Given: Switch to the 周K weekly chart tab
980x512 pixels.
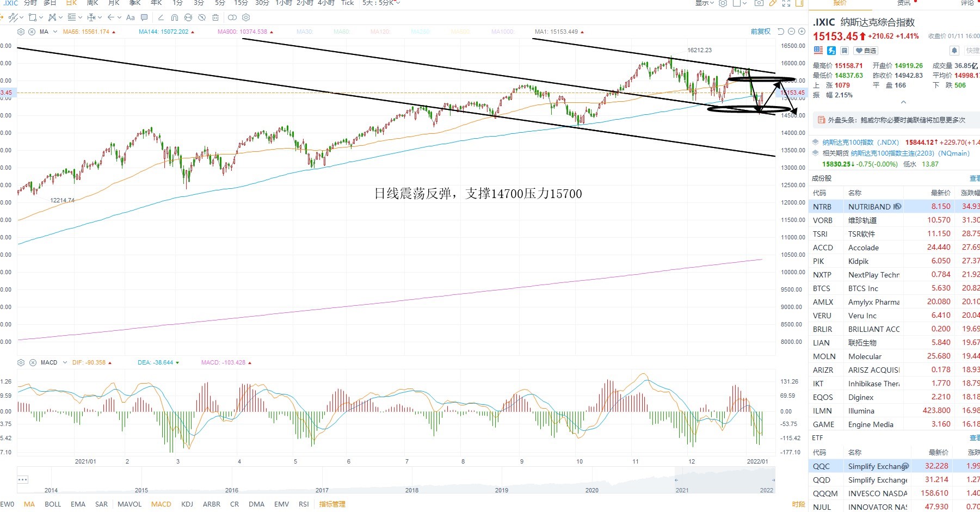Looking at the screenshot, I should 93,3.
